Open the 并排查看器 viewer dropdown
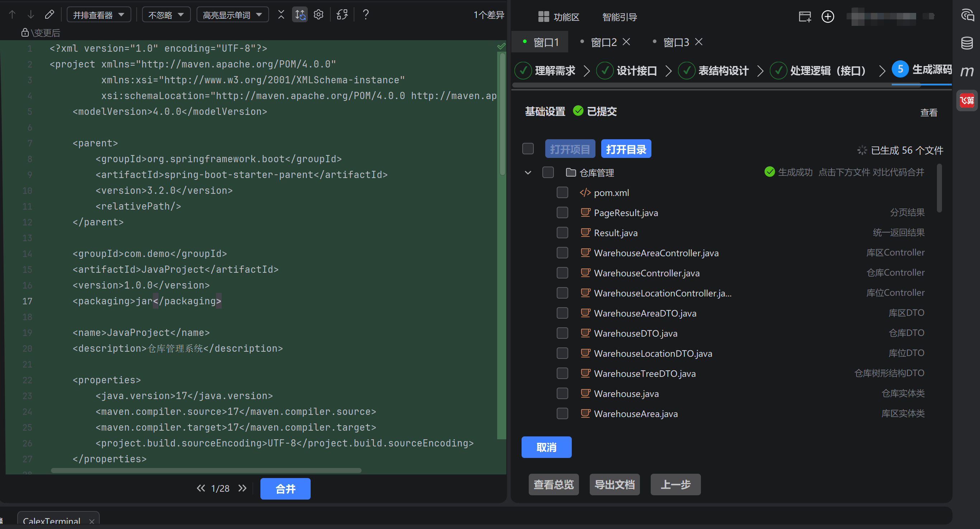 point(99,15)
